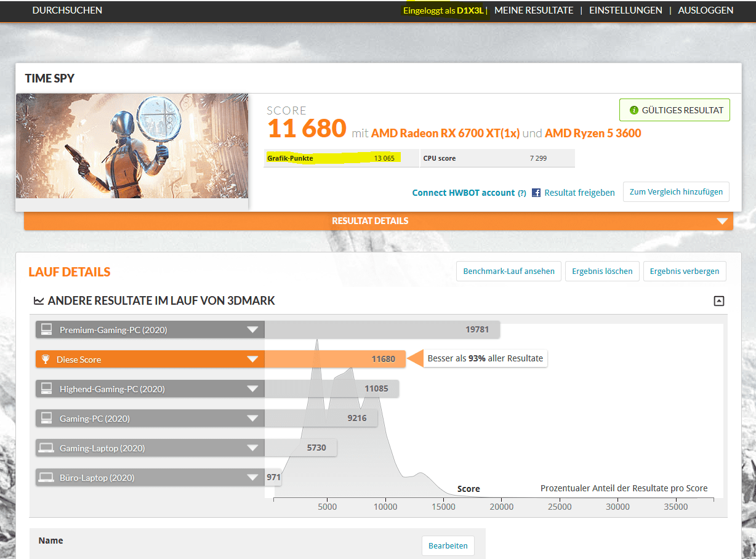Image resolution: width=756 pixels, height=559 pixels.
Task: Click Connect HWBOT account link
Action: 464,193
